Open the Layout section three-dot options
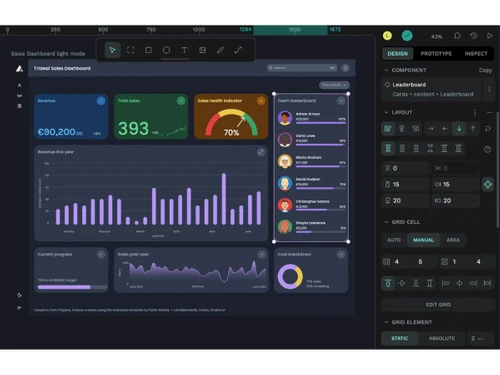The height and width of the screenshot is (375, 500). (x=475, y=112)
